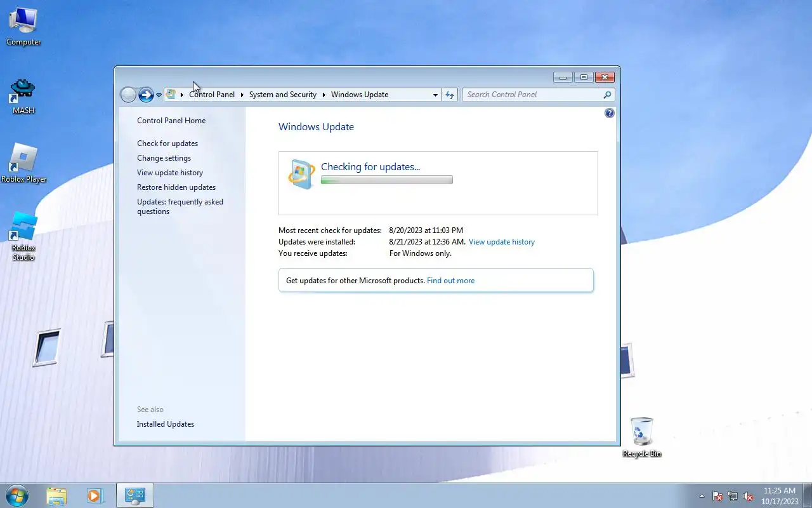Click Find out more link
Image resolution: width=812 pixels, height=508 pixels.
point(450,281)
